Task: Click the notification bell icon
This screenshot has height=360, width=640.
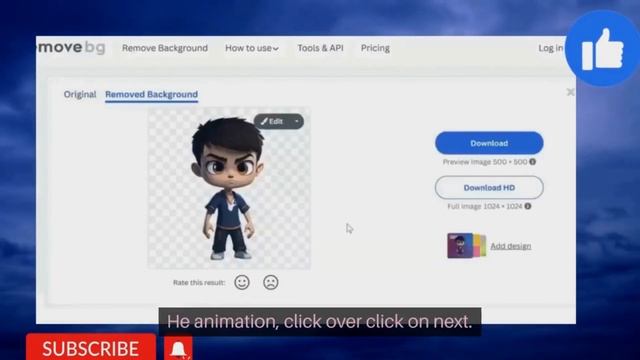Action: pos(178,349)
